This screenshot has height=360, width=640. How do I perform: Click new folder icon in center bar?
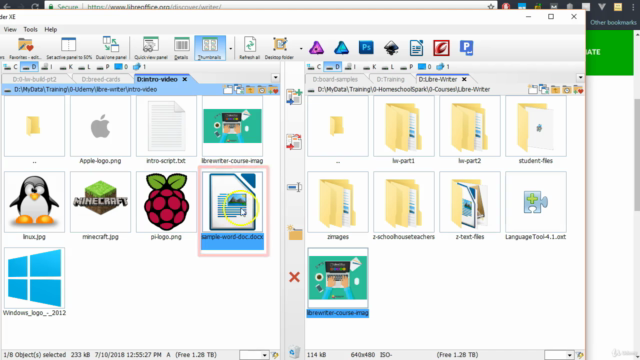click(x=295, y=233)
